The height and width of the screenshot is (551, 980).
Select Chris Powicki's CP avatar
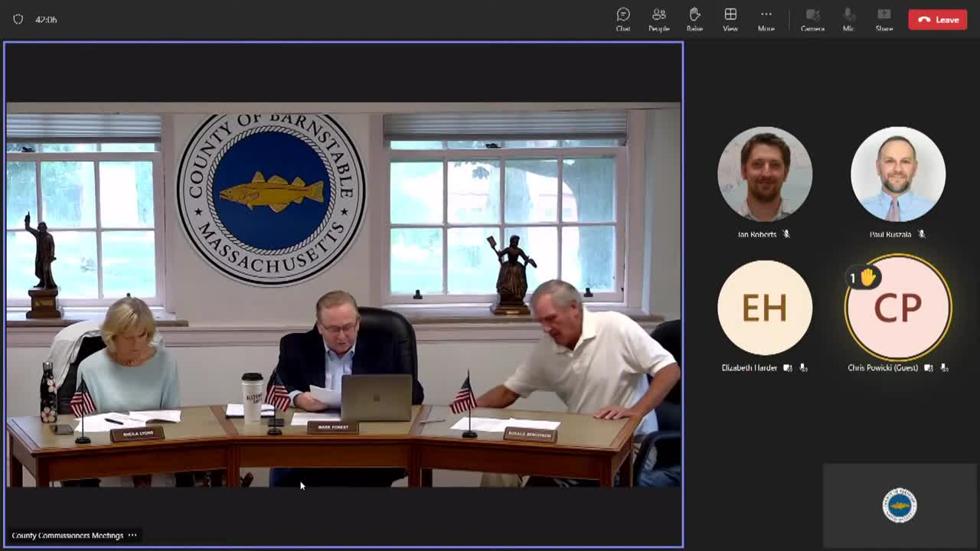(x=898, y=308)
